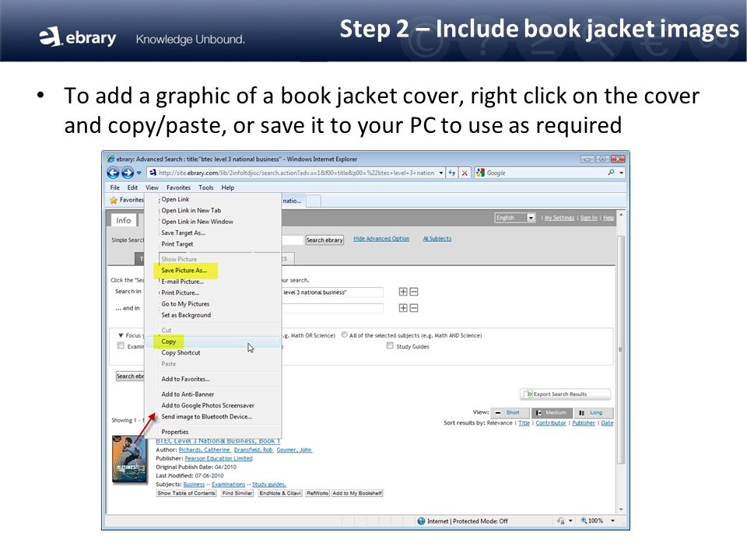This screenshot has height=560, width=747.
Task: Select Send image to Bluetooth Device
Action: click(x=207, y=417)
